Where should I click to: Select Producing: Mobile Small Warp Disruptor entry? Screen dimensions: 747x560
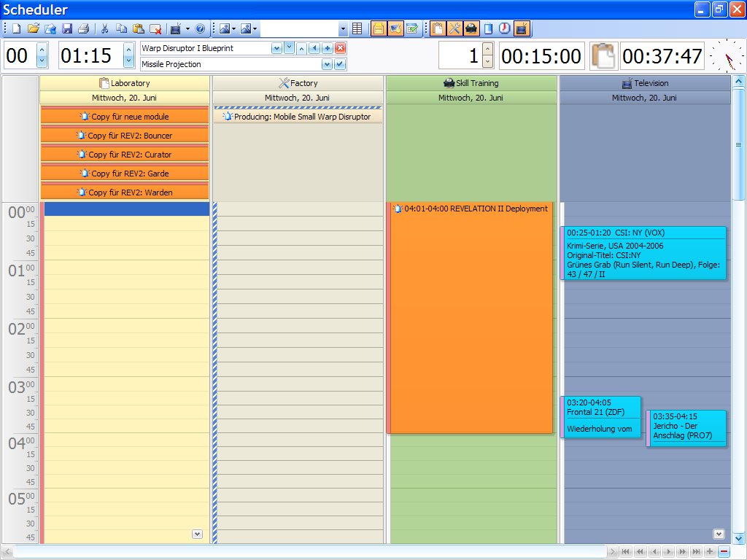pyautogui.click(x=298, y=116)
